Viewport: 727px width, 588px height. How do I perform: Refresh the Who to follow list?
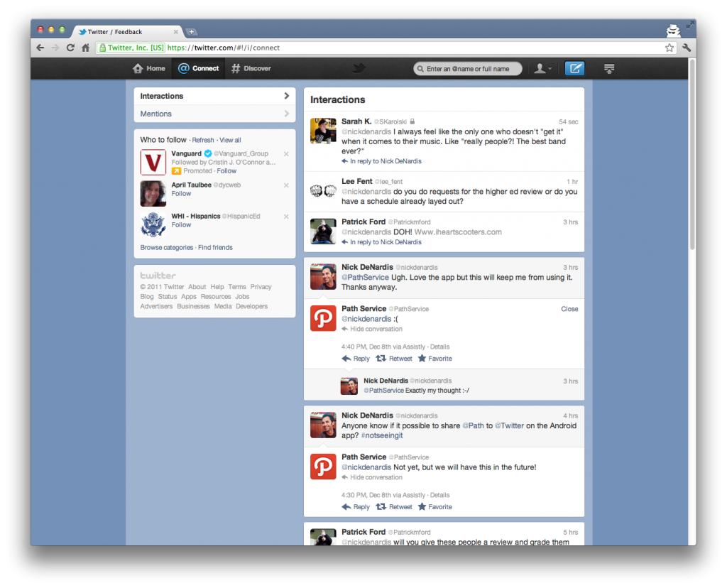(203, 140)
